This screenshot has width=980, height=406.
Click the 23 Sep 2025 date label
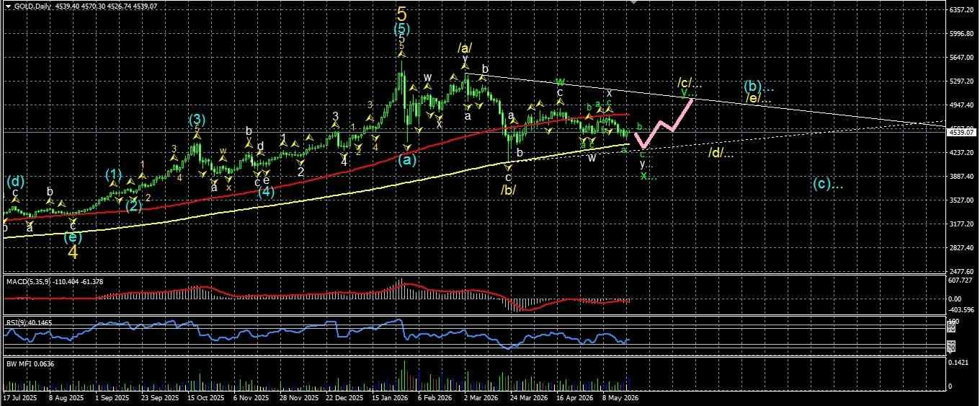pyautogui.click(x=159, y=397)
